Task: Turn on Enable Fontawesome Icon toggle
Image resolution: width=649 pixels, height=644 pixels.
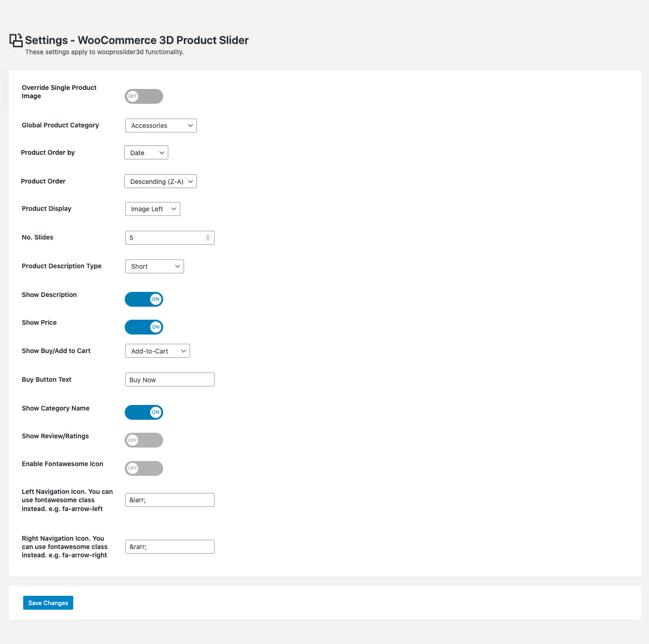Action: pos(144,468)
